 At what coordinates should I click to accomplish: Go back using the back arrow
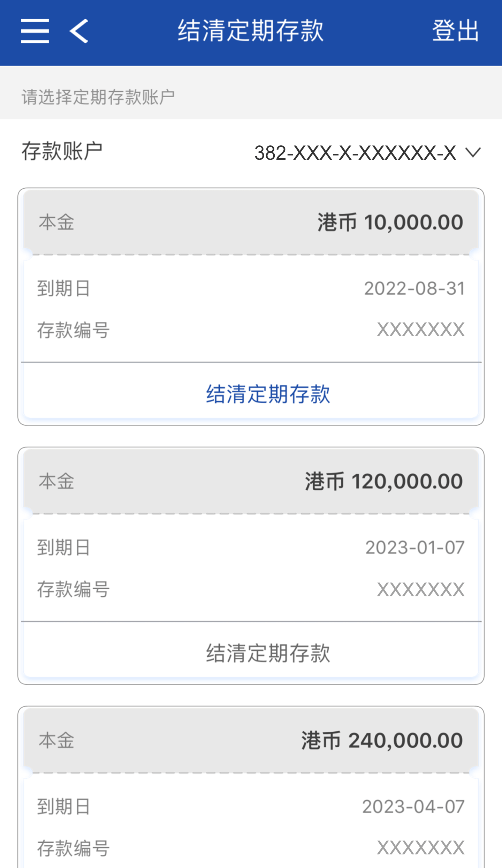coord(79,31)
